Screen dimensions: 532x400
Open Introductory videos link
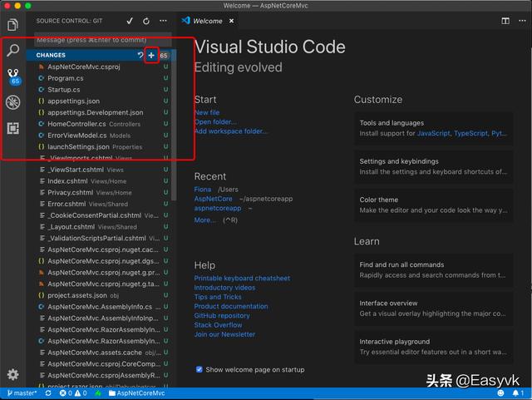coord(224,288)
